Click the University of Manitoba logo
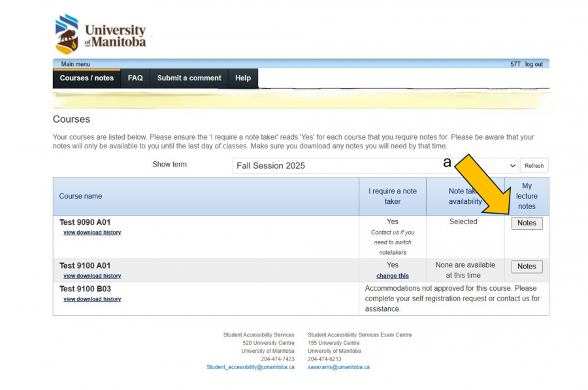 [101, 35]
